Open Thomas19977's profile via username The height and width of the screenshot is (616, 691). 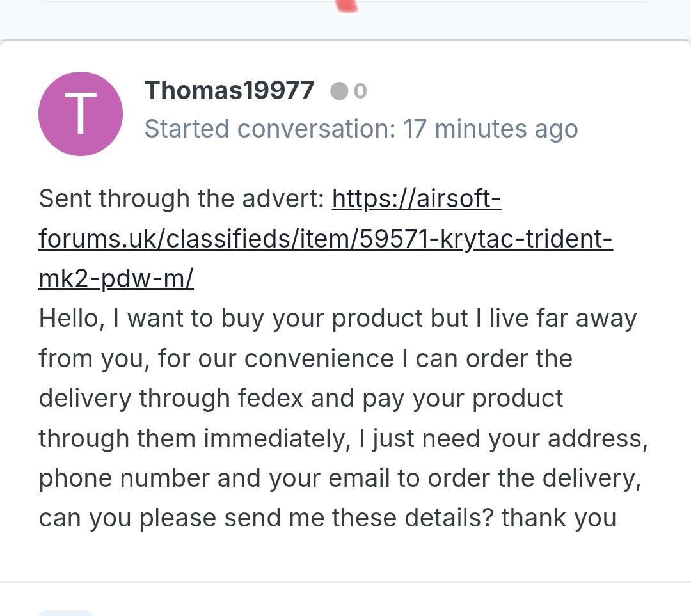click(x=229, y=91)
